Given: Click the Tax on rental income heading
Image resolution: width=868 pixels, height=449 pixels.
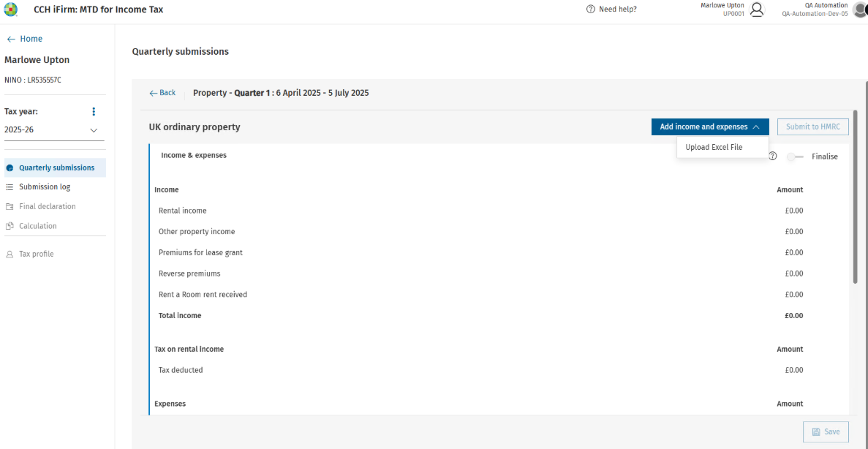Looking at the screenshot, I should (x=189, y=350).
